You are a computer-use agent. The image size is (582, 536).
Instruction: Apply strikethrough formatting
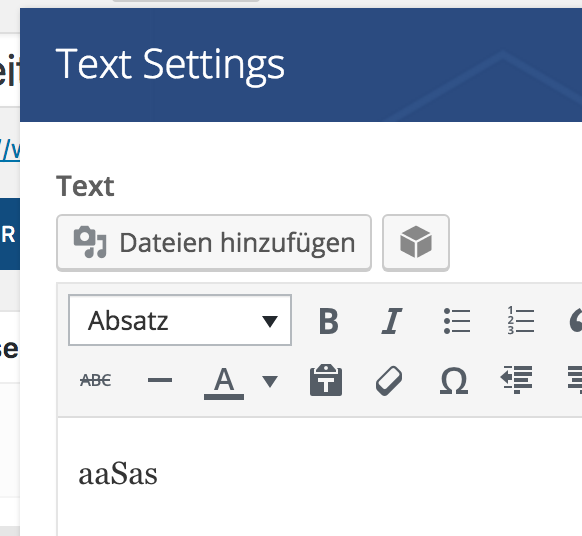(95, 380)
